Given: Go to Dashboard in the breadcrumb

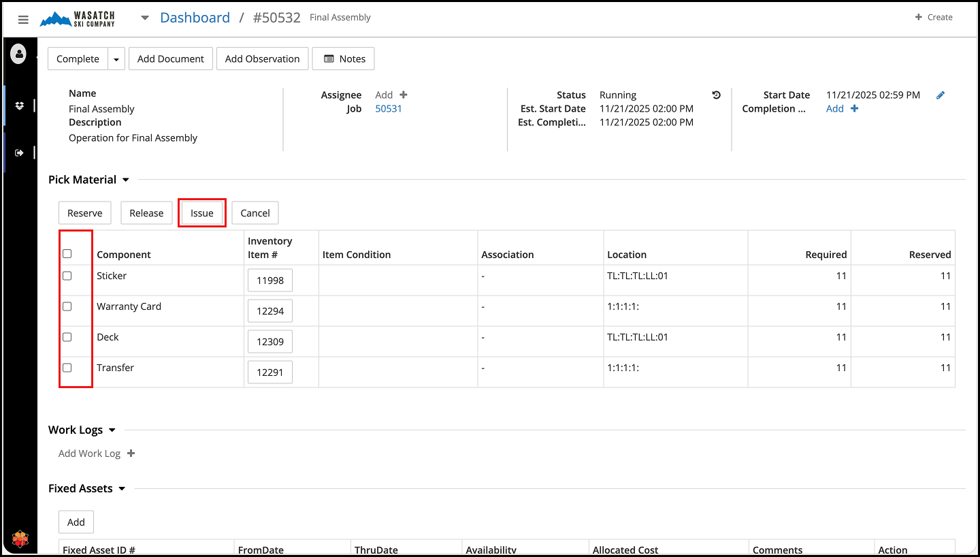Looking at the screenshot, I should click(x=195, y=18).
